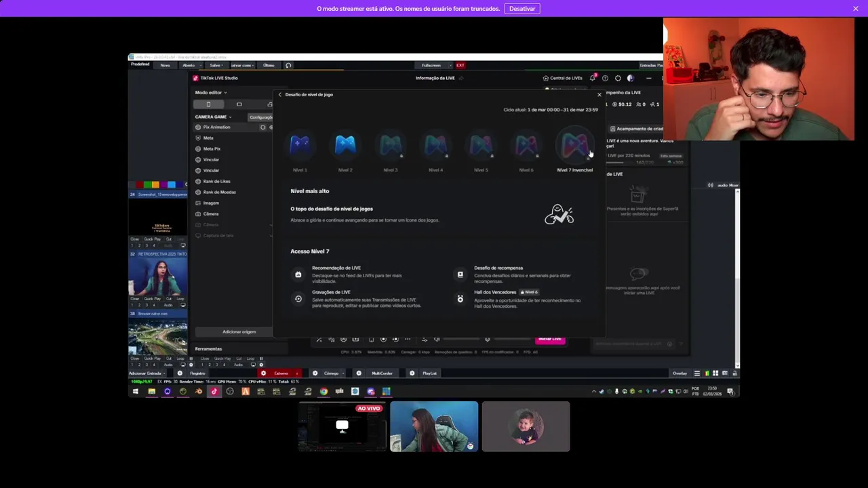Open the profile avatar in LIVE Studio
Screen dimensions: 868x488
[x=630, y=78]
